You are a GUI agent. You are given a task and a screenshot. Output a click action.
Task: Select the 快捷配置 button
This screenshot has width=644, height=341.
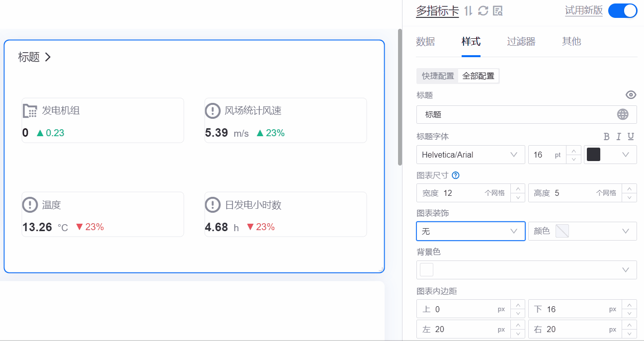tap(438, 76)
